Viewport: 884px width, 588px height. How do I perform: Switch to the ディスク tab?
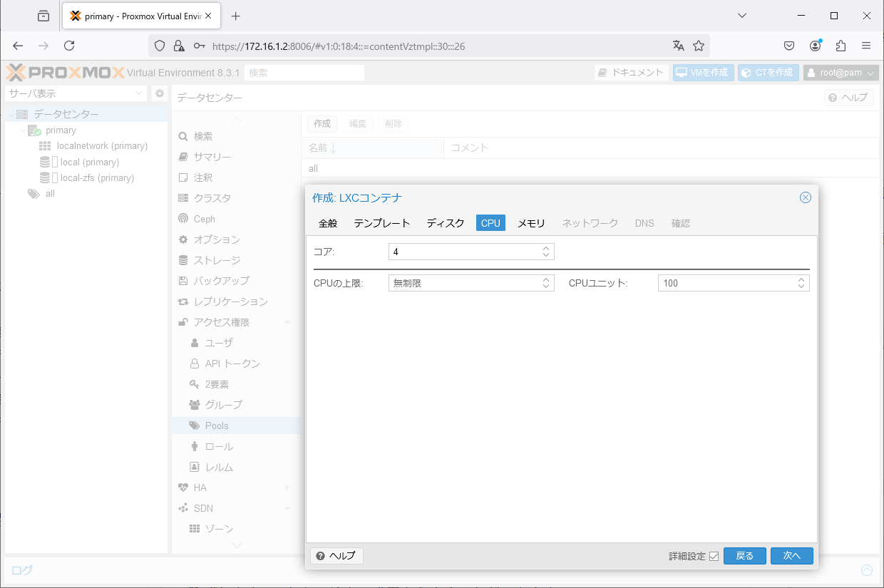(446, 223)
